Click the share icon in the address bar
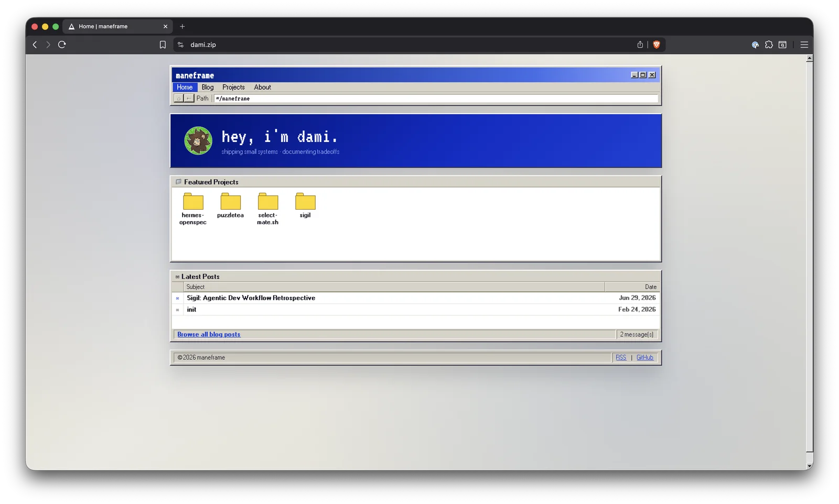The width and height of the screenshot is (839, 504). tap(640, 45)
